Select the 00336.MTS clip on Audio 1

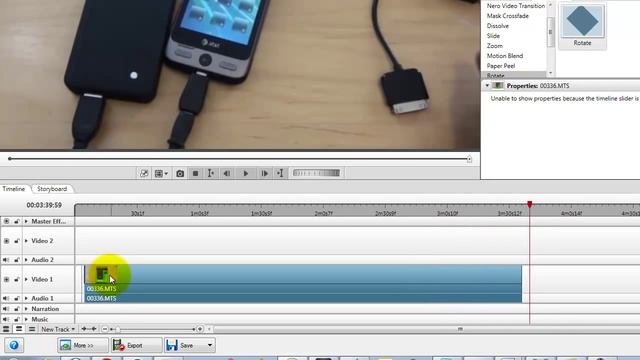coord(303,298)
